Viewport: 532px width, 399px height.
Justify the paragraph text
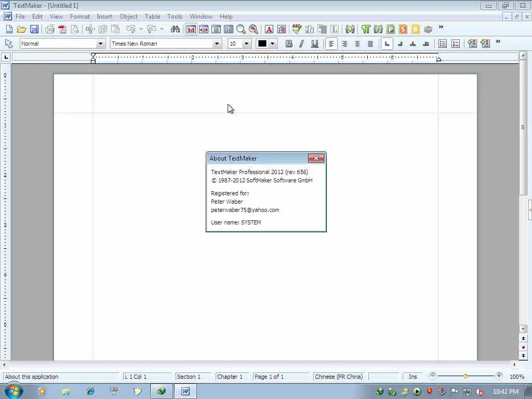coord(370,44)
